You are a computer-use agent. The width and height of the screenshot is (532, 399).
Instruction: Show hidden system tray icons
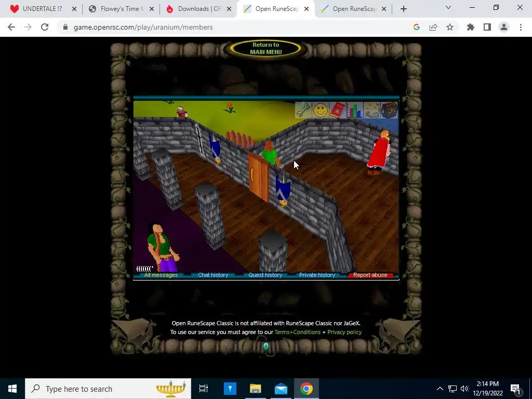tap(440, 389)
